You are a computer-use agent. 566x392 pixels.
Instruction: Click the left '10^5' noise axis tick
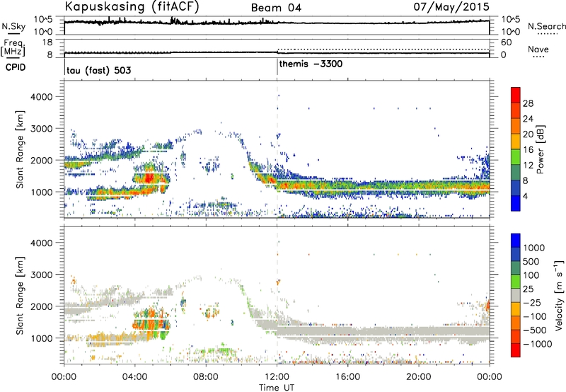[x=43, y=19]
